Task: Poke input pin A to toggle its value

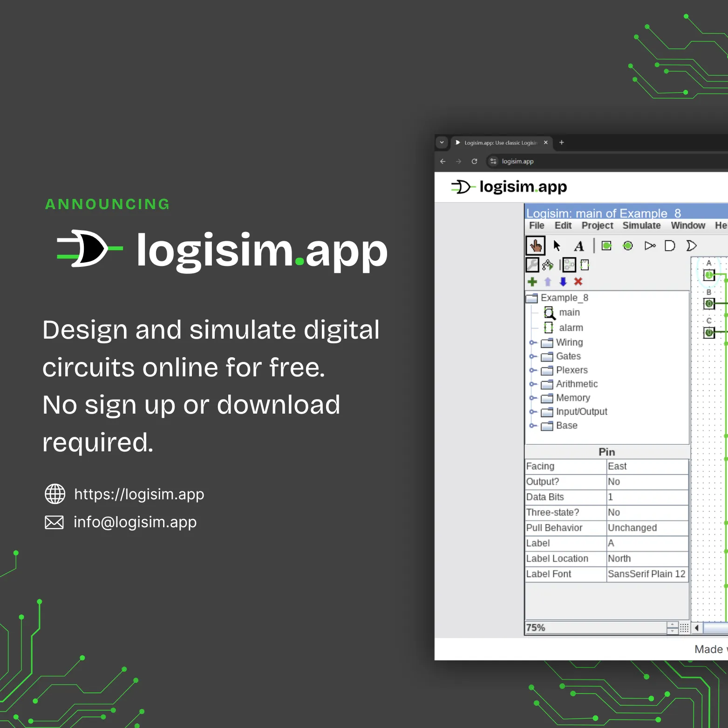Action: (x=708, y=275)
